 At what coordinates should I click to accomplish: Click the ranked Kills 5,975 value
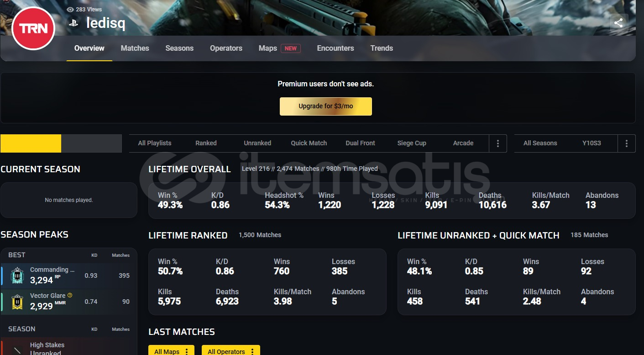[169, 302]
